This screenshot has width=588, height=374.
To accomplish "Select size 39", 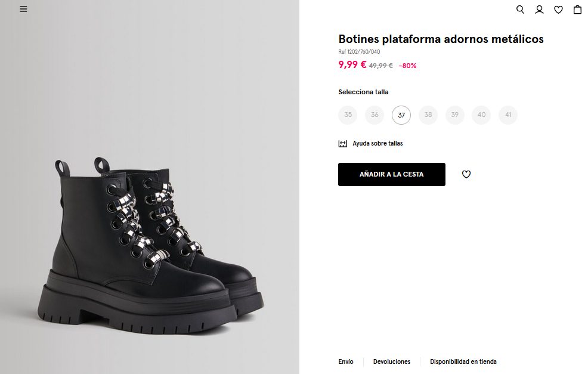I will pos(454,115).
